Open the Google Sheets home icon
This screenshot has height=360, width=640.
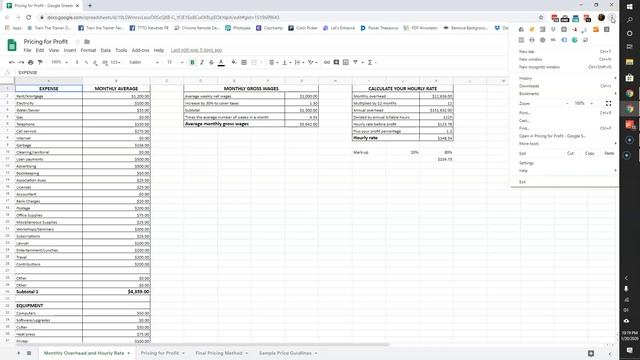[12, 45]
